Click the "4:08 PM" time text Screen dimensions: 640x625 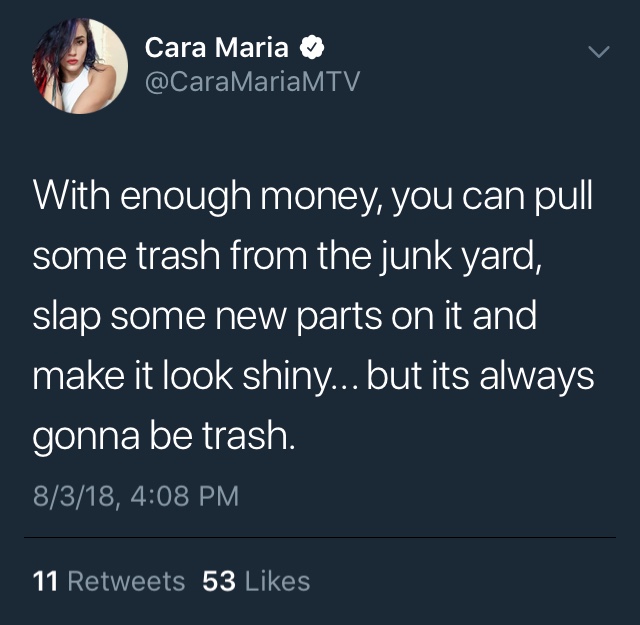(185, 496)
